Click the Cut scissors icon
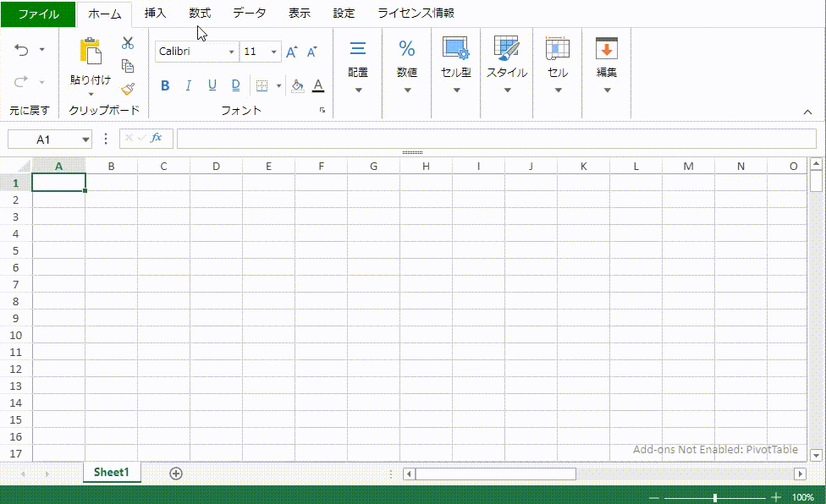Screen dimensions: 826x504 click(x=128, y=43)
